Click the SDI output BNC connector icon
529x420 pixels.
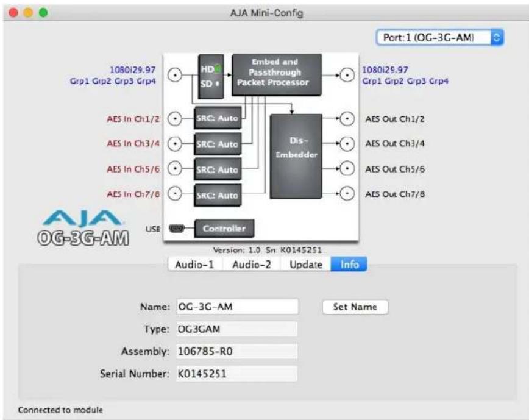[x=347, y=75]
